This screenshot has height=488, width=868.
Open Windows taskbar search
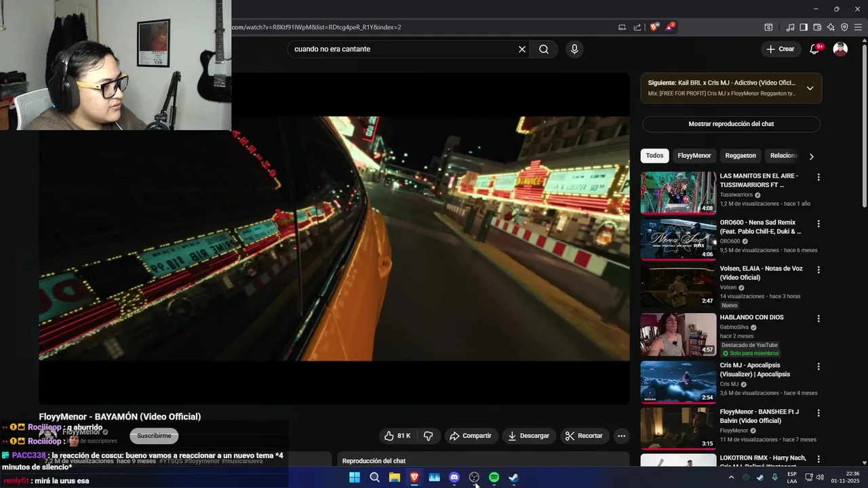point(374,477)
